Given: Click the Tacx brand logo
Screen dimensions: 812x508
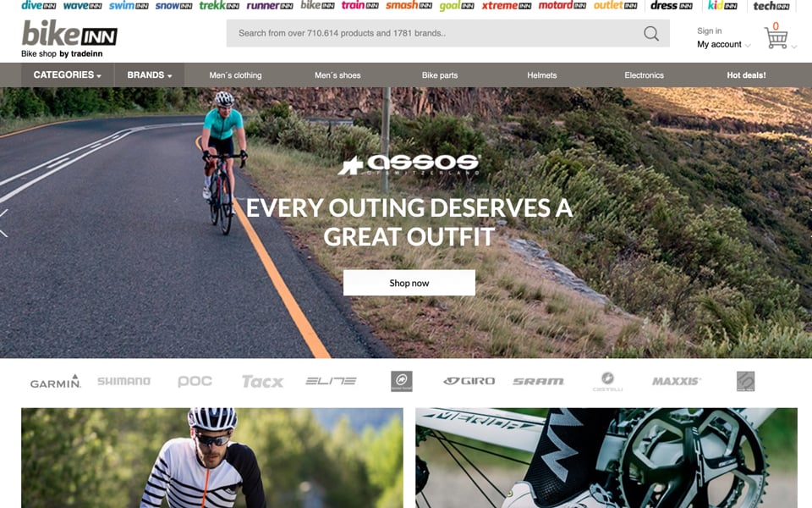Looking at the screenshot, I should pyautogui.click(x=262, y=382).
